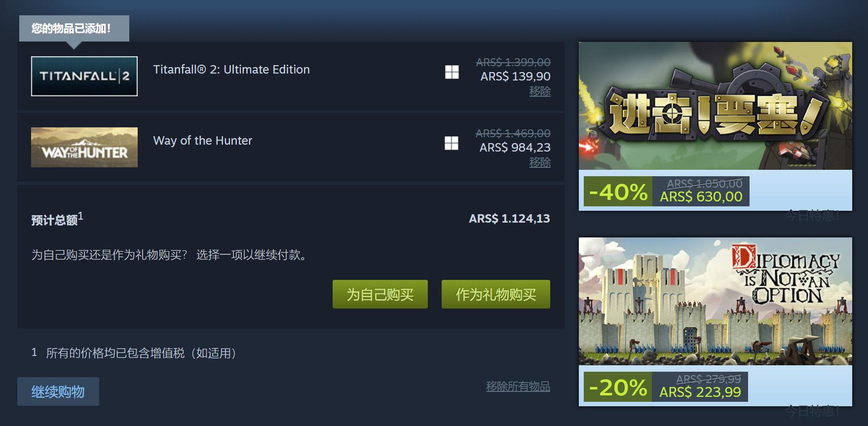Click 作为礼物购买 button

[x=496, y=294]
